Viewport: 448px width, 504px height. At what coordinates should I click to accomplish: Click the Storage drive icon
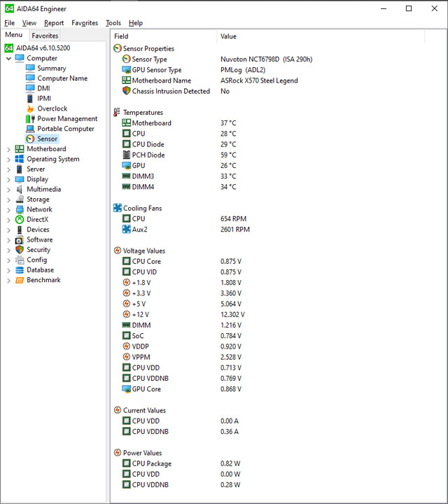20,199
